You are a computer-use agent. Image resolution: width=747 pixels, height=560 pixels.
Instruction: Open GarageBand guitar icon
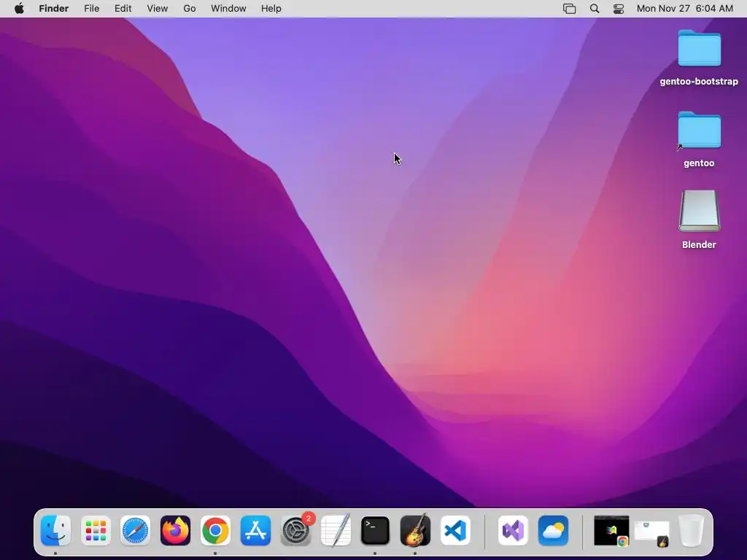tap(415, 531)
